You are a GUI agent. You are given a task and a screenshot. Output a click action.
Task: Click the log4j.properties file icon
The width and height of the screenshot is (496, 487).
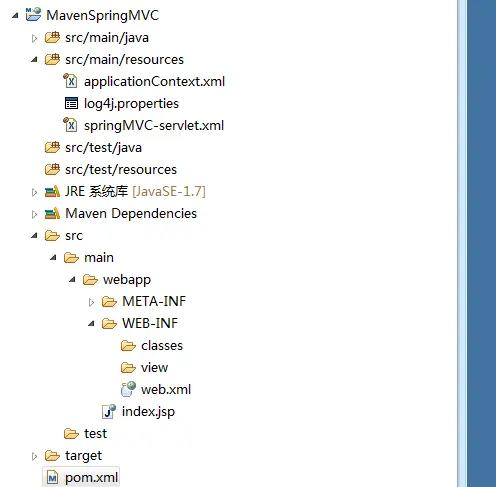(71, 103)
